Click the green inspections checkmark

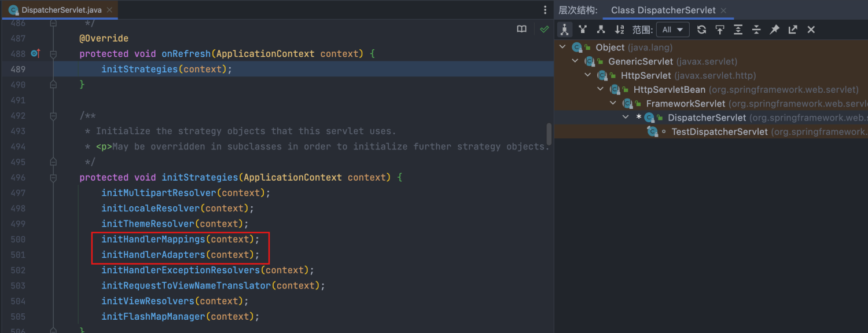(x=544, y=29)
